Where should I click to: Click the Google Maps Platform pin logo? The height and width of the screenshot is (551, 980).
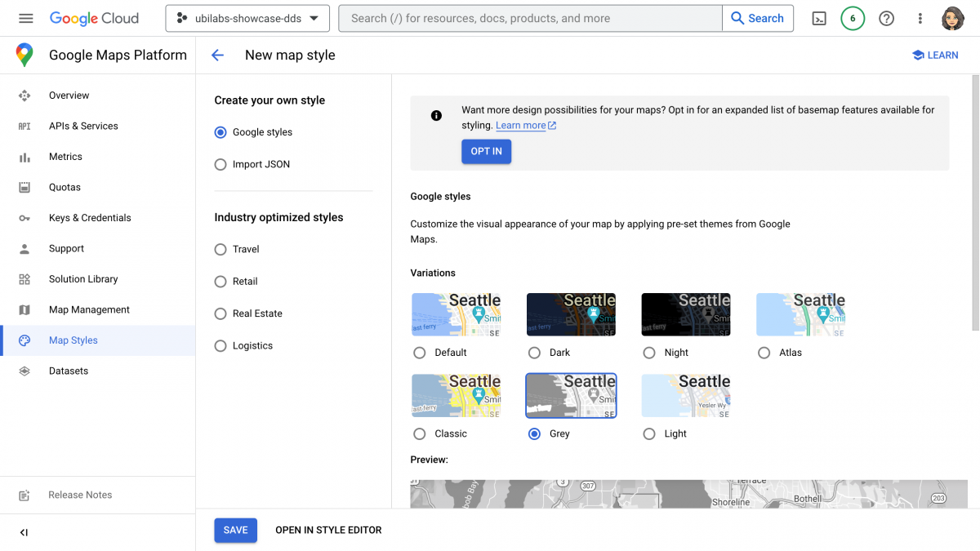24,55
